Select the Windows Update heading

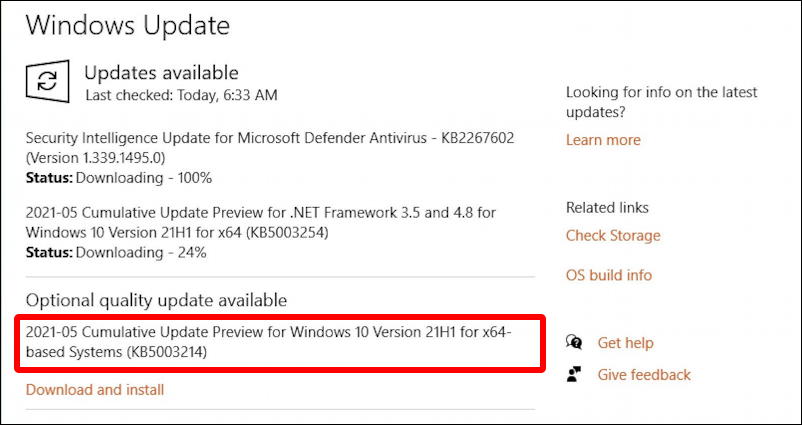[x=128, y=25]
